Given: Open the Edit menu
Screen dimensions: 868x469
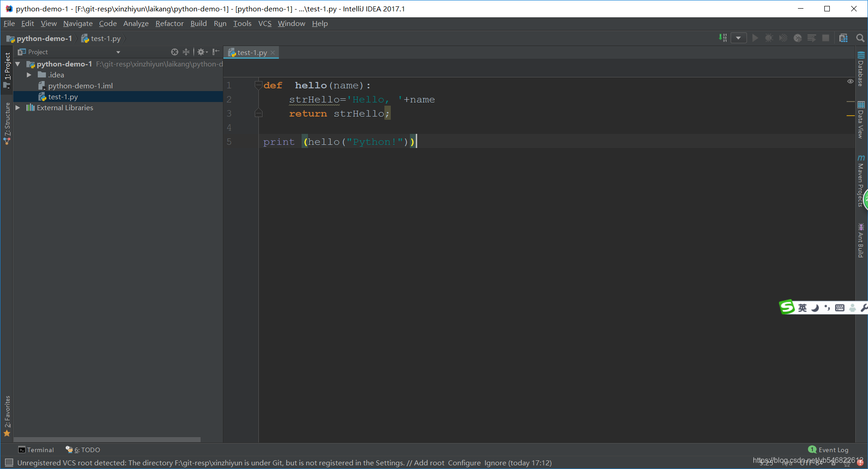Looking at the screenshot, I should [x=28, y=23].
